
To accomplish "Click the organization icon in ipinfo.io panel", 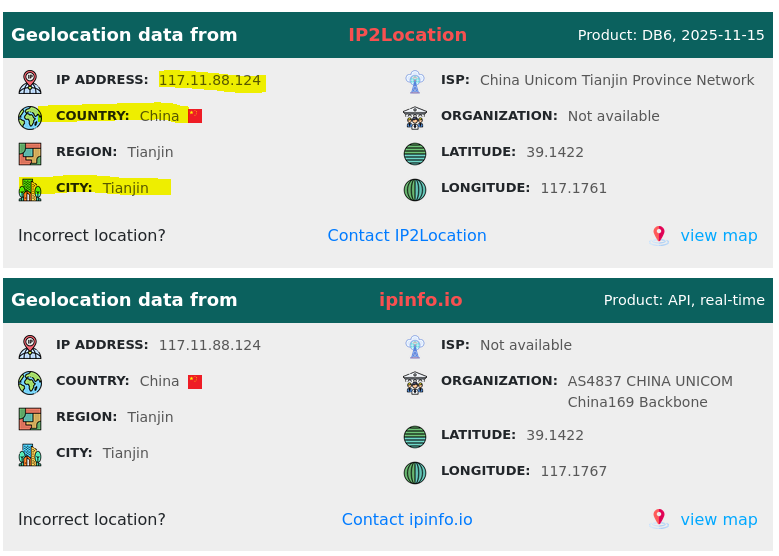I will tap(415, 383).
